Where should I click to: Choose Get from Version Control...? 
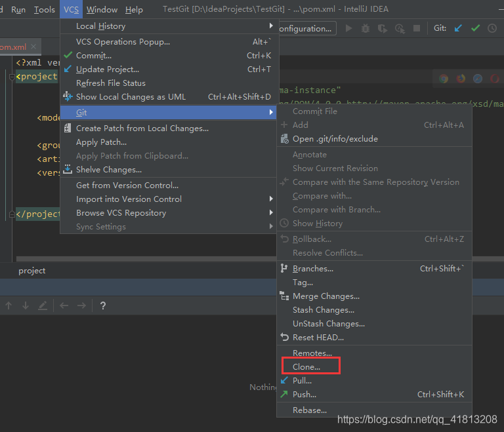click(168, 186)
